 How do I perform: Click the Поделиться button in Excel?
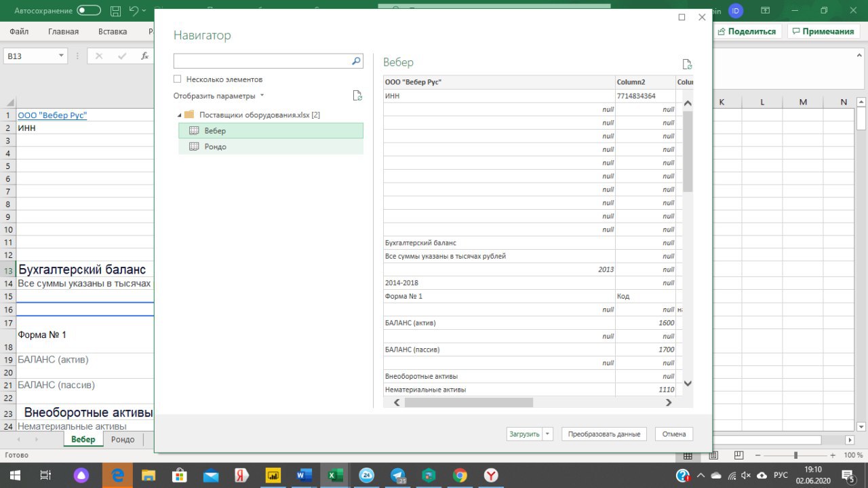[x=747, y=31]
